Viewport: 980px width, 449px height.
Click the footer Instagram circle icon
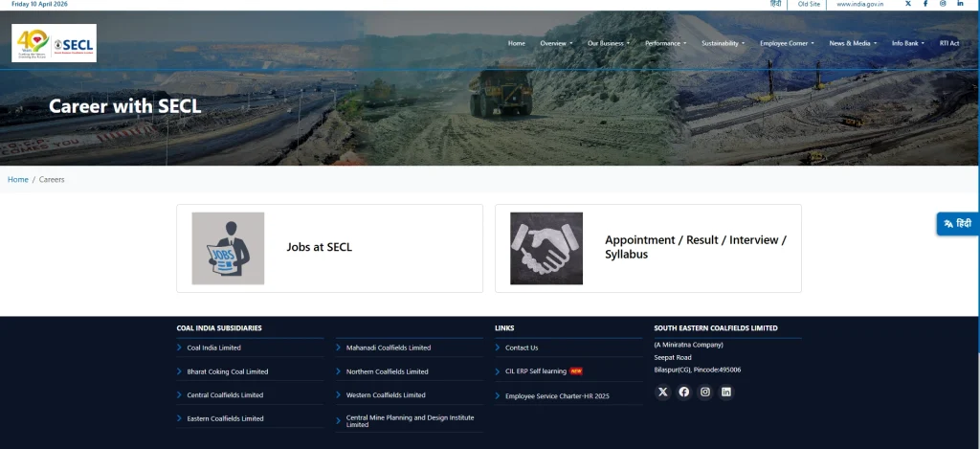point(705,392)
